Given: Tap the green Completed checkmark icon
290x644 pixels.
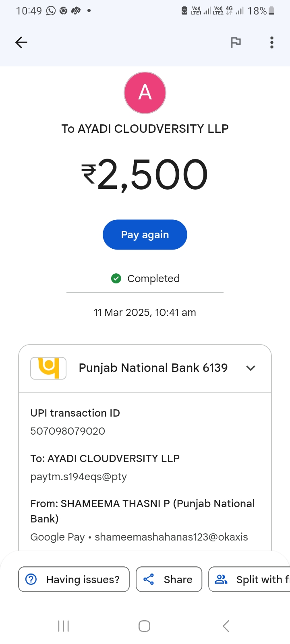Looking at the screenshot, I should pyautogui.click(x=116, y=279).
